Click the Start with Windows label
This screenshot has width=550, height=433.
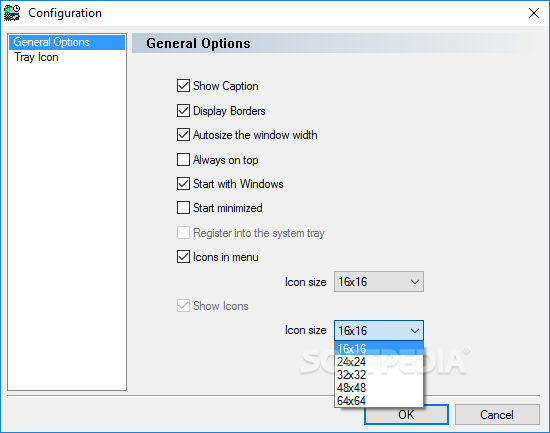[x=238, y=184]
